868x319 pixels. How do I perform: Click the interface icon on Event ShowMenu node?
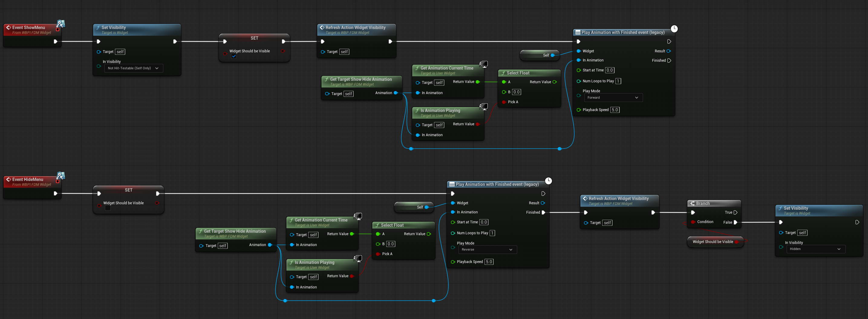pos(61,24)
